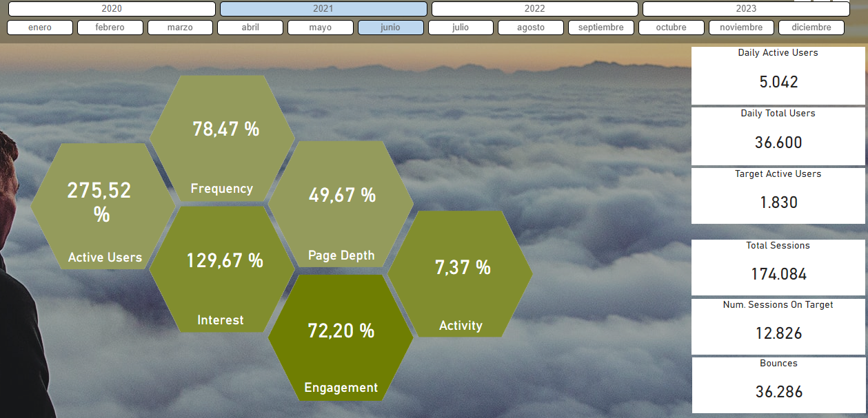Select the Activity hexagon card

[x=460, y=274]
